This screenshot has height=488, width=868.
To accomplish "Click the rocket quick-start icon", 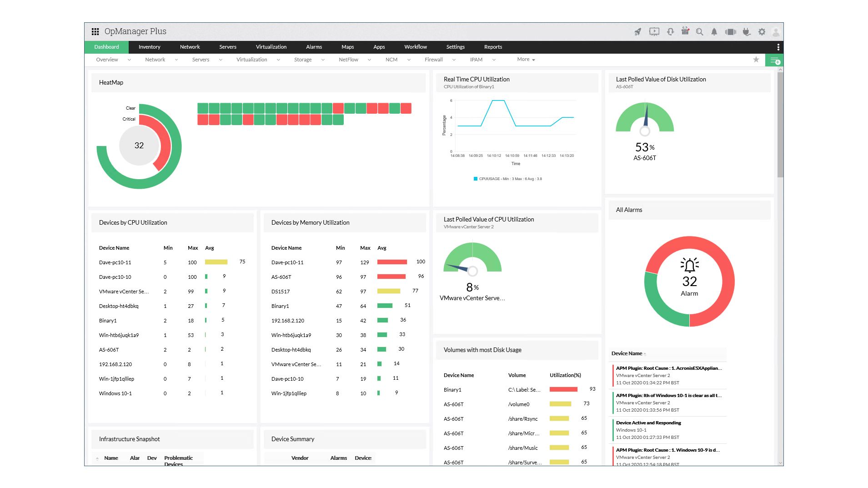I will [637, 32].
